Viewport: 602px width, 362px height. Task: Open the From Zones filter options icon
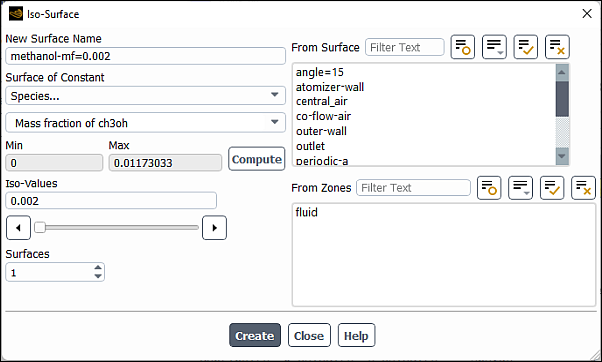point(520,188)
